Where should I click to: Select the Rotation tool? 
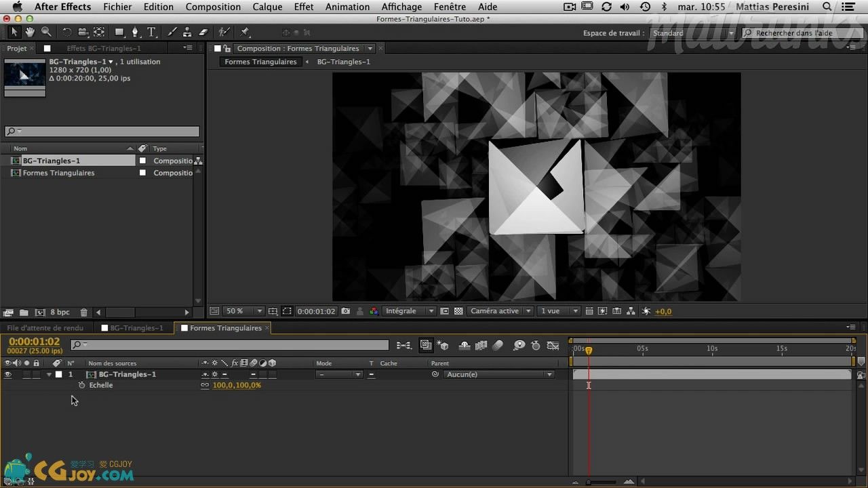(66, 33)
